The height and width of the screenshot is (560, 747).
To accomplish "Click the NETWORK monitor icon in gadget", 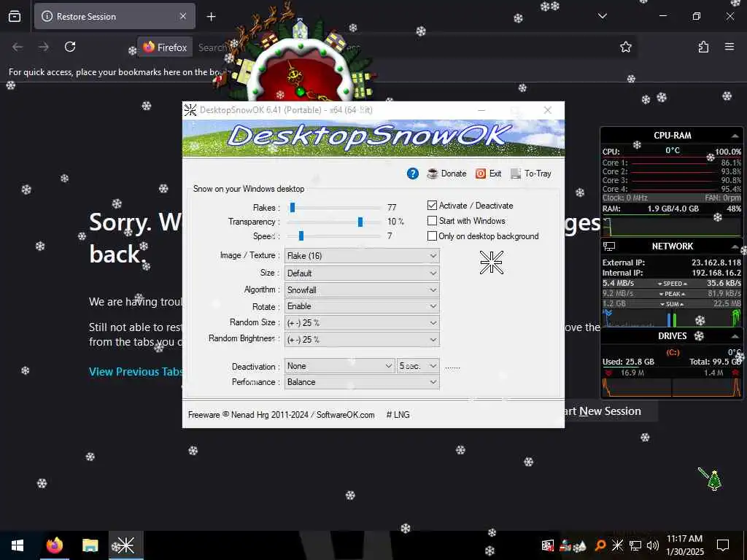I will [x=609, y=246].
